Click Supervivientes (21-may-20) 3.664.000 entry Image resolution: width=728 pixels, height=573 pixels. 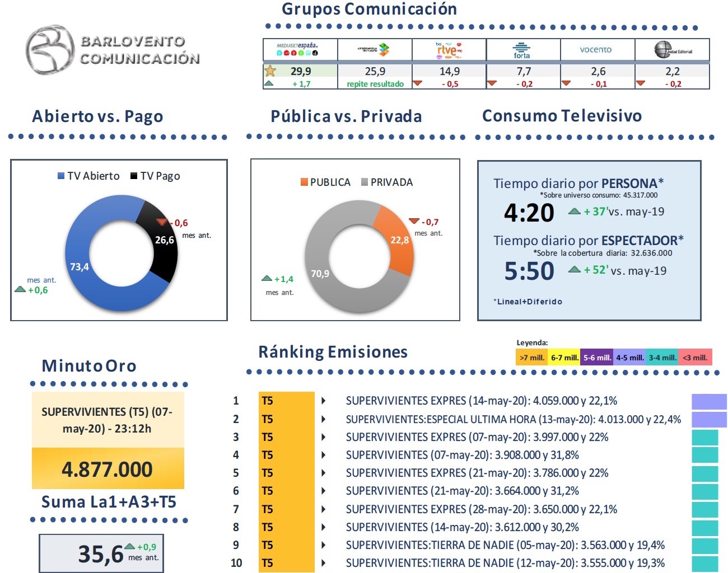(x=463, y=491)
